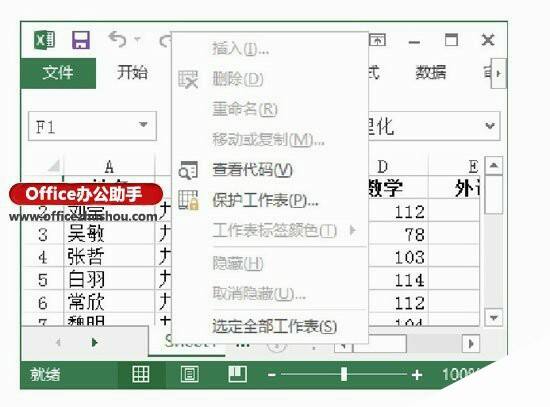Select row 5 header
Image resolution: width=550 pixels, height=407 pixels.
pyautogui.click(x=43, y=280)
